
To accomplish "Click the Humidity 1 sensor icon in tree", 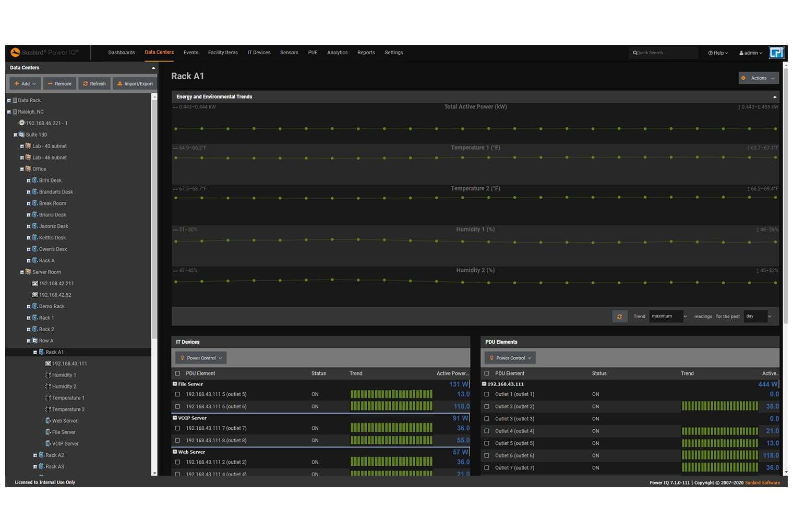I will coord(49,375).
